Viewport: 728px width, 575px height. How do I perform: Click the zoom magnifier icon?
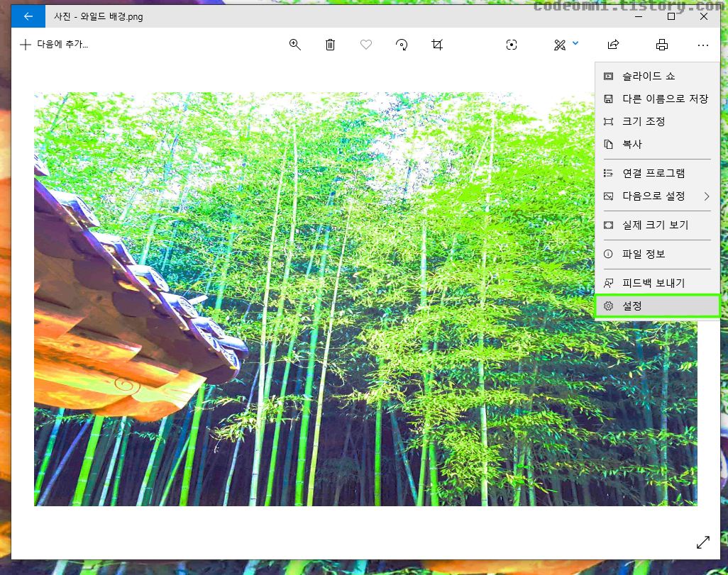pos(295,45)
